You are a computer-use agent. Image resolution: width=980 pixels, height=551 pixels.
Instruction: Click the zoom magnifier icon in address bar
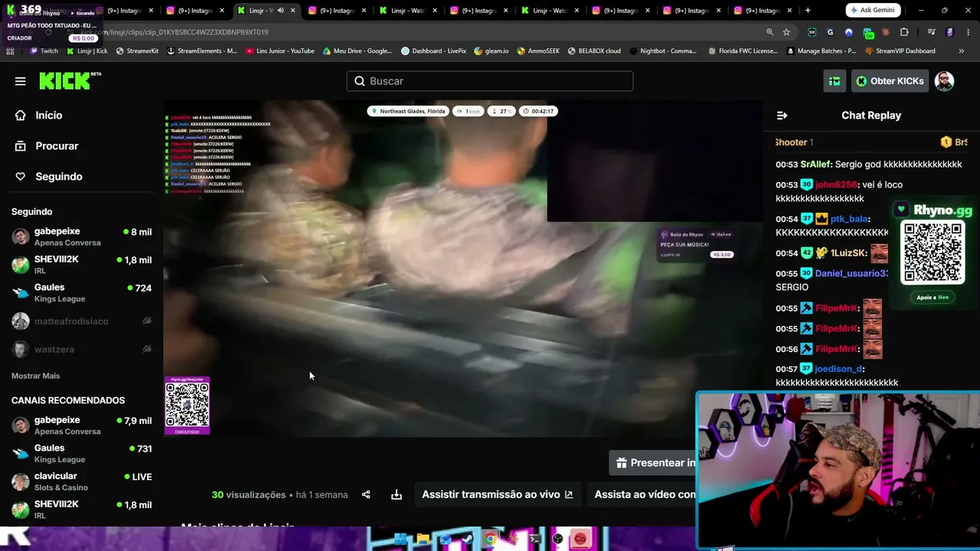pyautogui.click(x=769, y=32)
